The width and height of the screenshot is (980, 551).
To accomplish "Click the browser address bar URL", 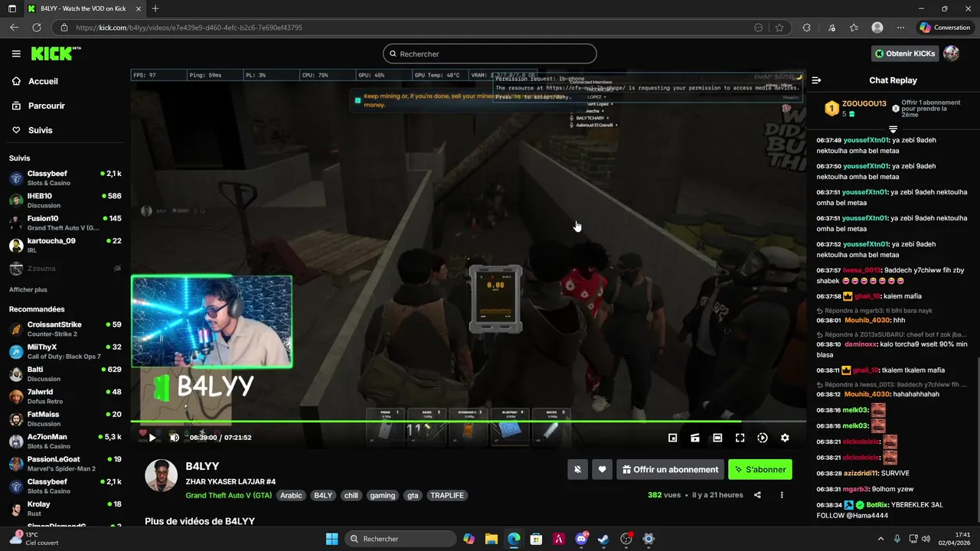I will tap(189, 28).
